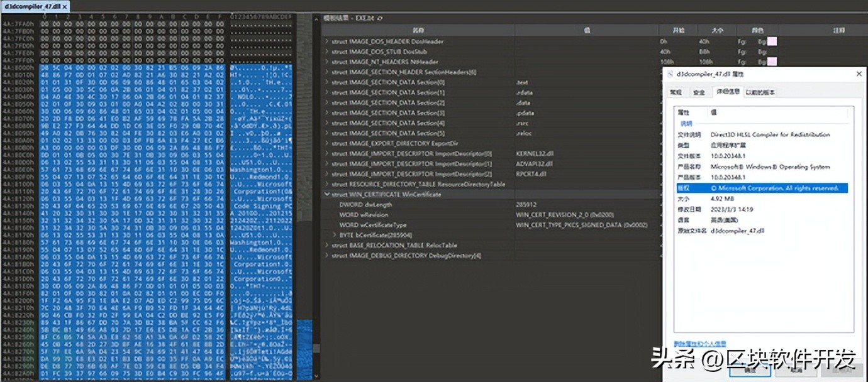Expand struct IMAGE_NT_HEADERS NtHeader

pos(326,62)
